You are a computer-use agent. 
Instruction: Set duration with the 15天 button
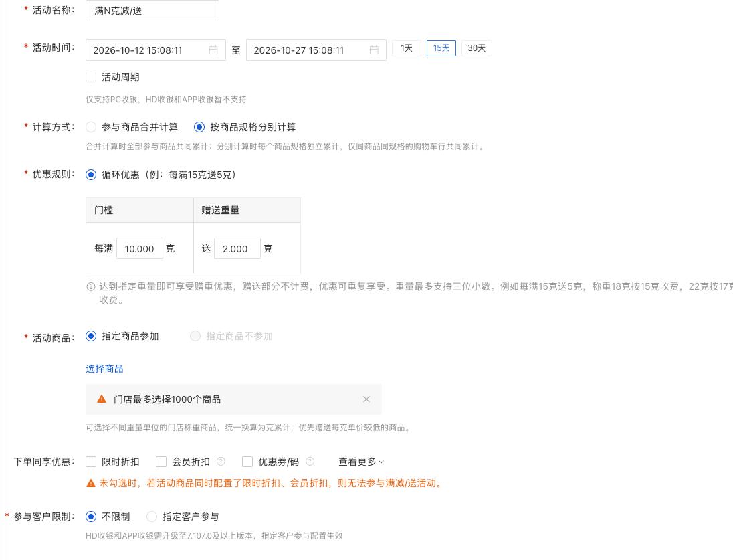point(441,48)
